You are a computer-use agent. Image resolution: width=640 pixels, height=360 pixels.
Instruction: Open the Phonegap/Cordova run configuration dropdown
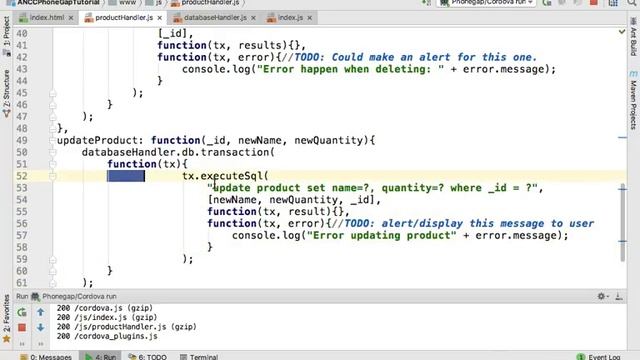tap(487, 2)
